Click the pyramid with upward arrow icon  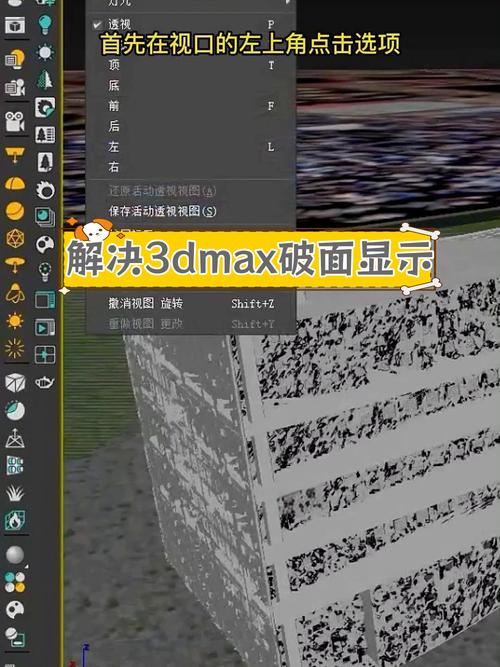tap(15, 438)
